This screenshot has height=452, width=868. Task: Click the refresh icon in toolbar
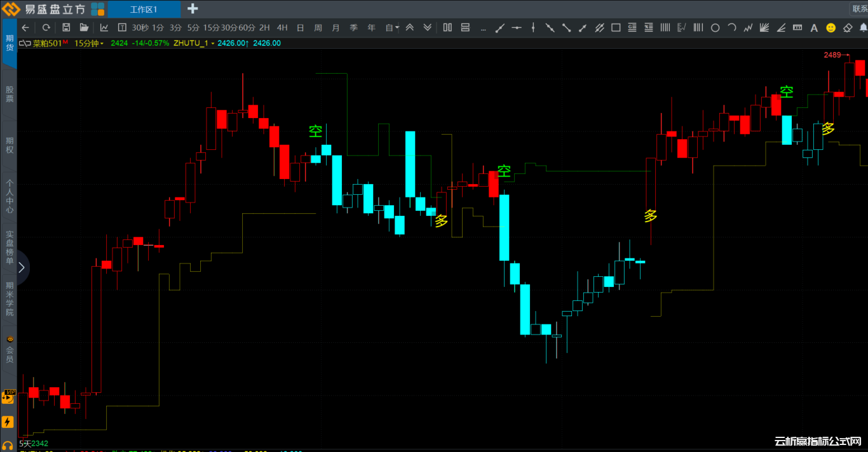coord(46,27)
